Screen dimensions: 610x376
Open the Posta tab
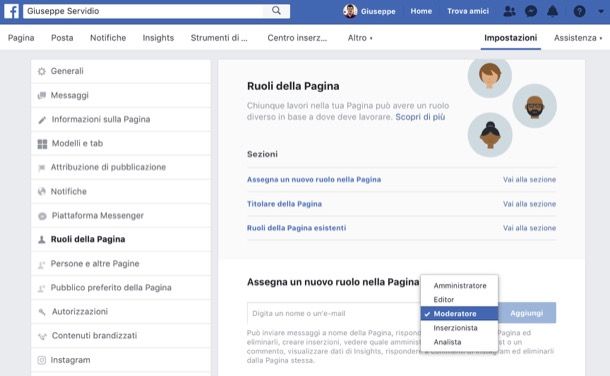click(x=62, y=38)
